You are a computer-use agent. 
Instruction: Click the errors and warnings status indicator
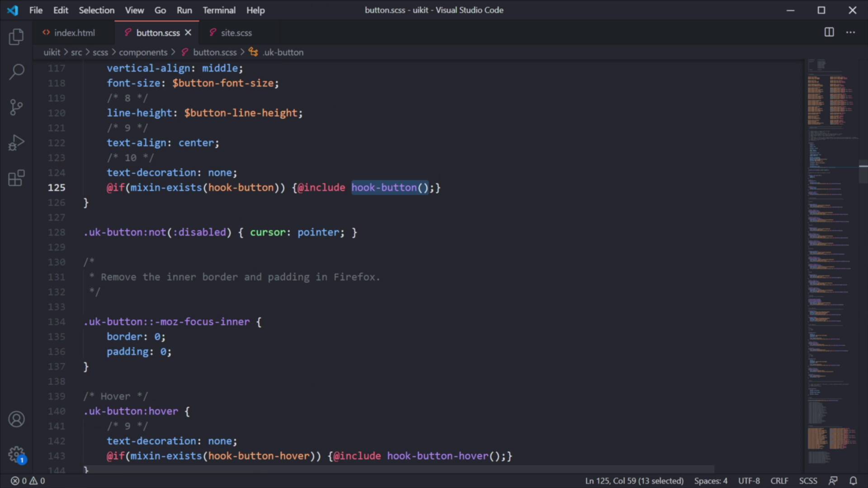[28, 481]
